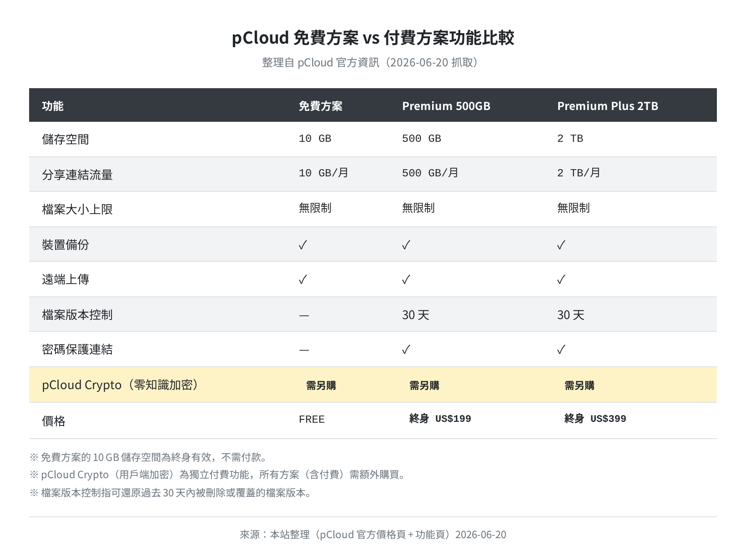Image resolution: width=746 pixels, height=560 pixels.
Task: Click '30 天' under Premium 500GB
Action: (416, 315)
